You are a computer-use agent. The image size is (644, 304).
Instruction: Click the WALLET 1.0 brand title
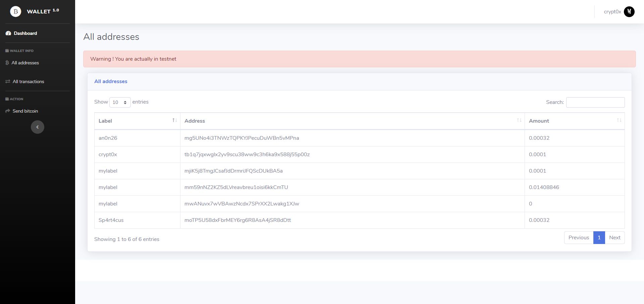pyautogui.click(x=43, y=11)
